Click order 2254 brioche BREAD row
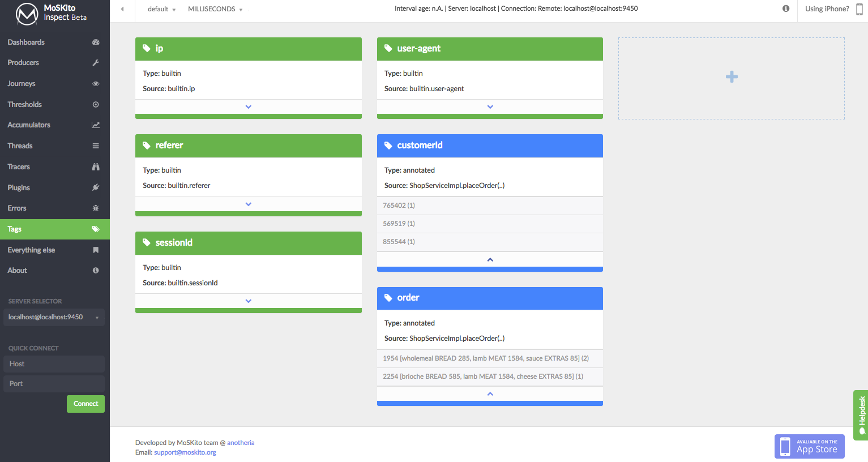Viewport: 868px width, 462px height. click(x=490, y=377)
